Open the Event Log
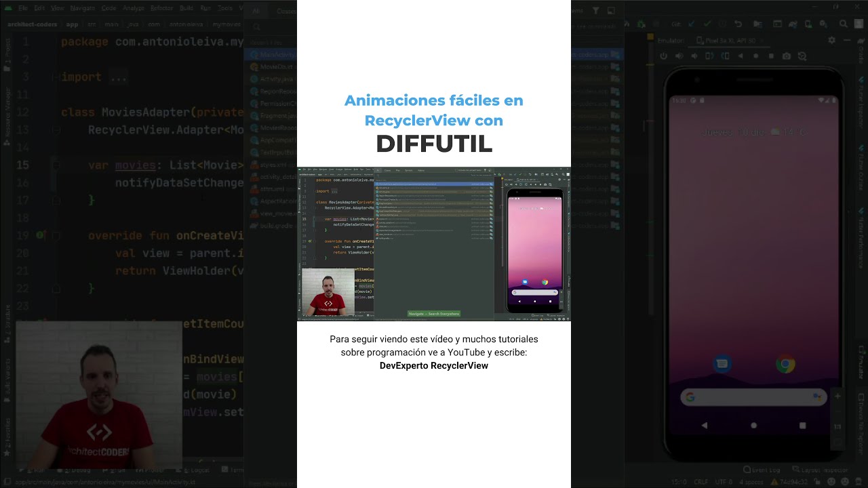 (x=762, y=470)
